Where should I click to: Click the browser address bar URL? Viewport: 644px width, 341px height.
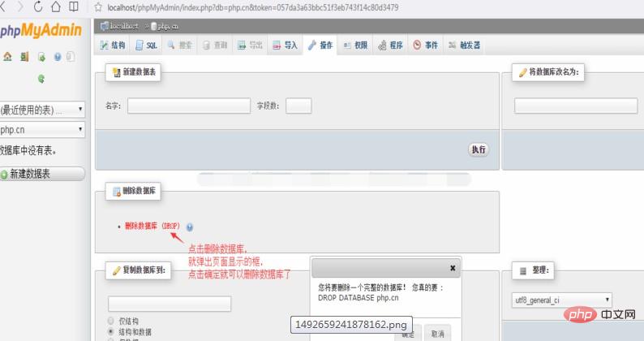(253, 7)
